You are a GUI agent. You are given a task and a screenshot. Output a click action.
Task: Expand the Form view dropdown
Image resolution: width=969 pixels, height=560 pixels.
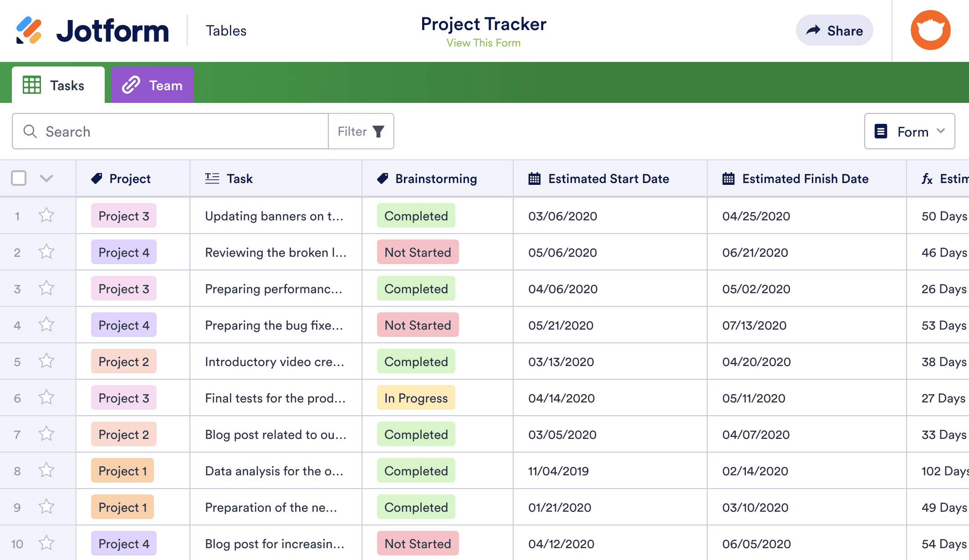click(x=909, y=132)
